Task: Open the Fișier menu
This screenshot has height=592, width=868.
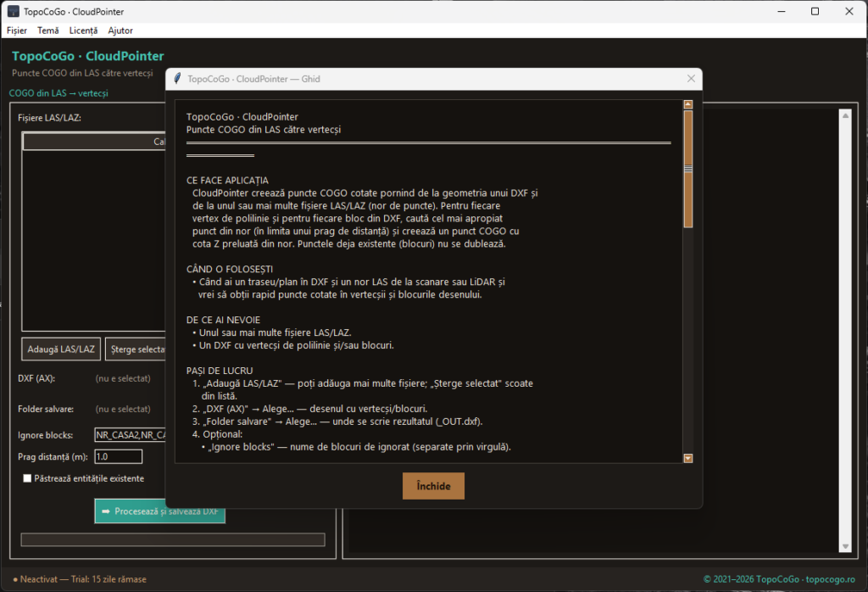Action: (x=17, y=31)
